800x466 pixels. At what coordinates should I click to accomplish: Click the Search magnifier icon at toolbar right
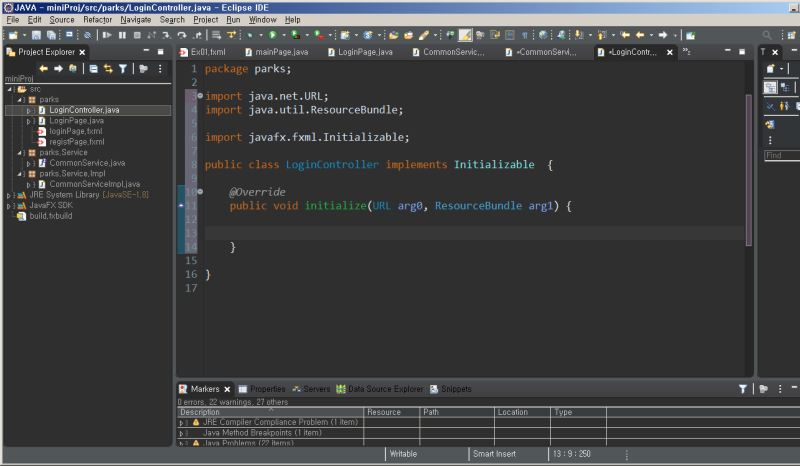click(x=767, y=35)
